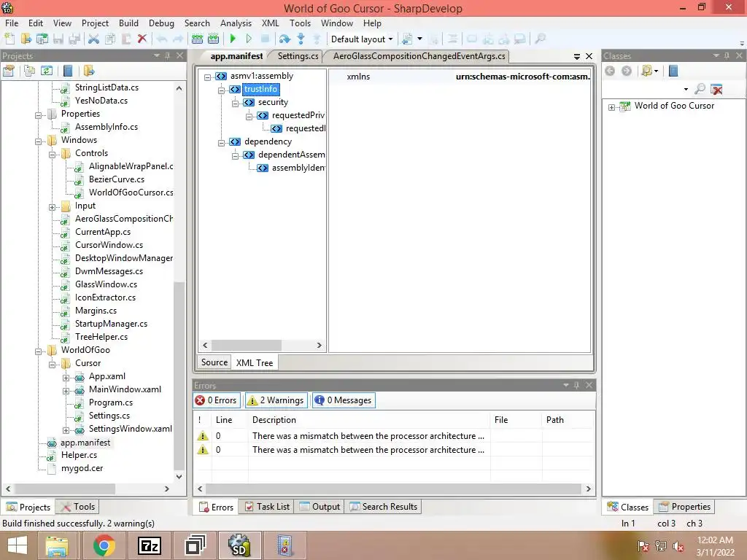747x560 pixels.
Task: Select Program.cs in Projects tree
Action: pyautogui.click(x=111, y=402)
